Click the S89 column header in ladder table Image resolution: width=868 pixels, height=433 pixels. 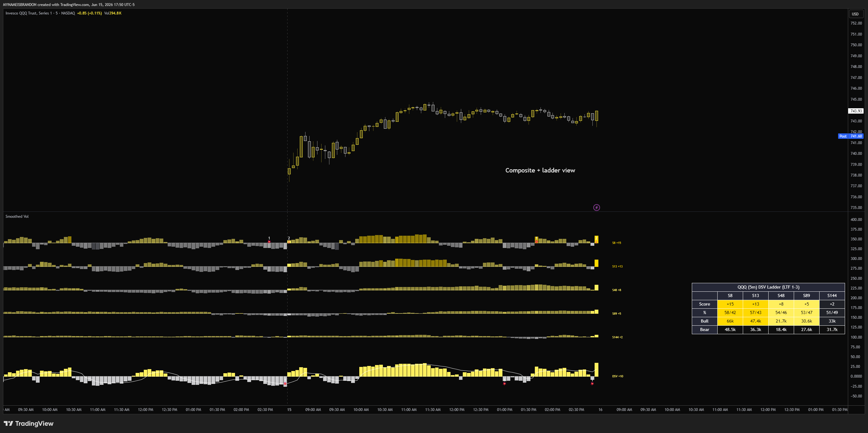tap(806, 295)
